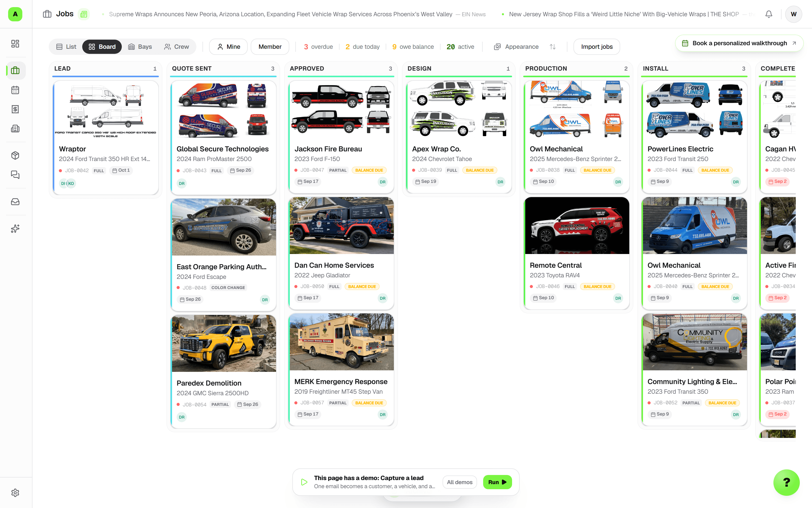Open the inbox tray icon in sidebar
The width and height of the screenshot is (812, 508).
pos(15,202)
